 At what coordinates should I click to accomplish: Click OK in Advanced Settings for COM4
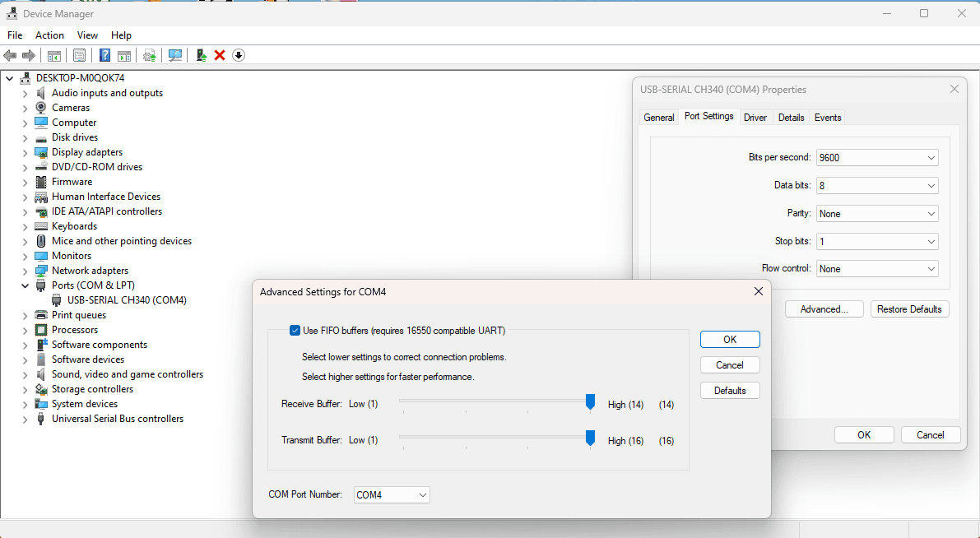click(x=730, y=339)
